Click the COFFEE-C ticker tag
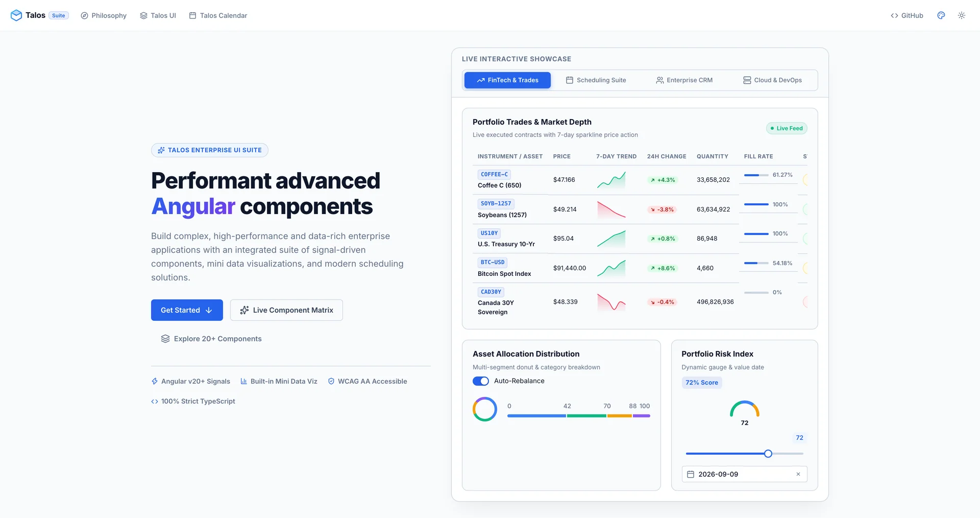Screen dimensions: 980x518 tap(494, 174)
